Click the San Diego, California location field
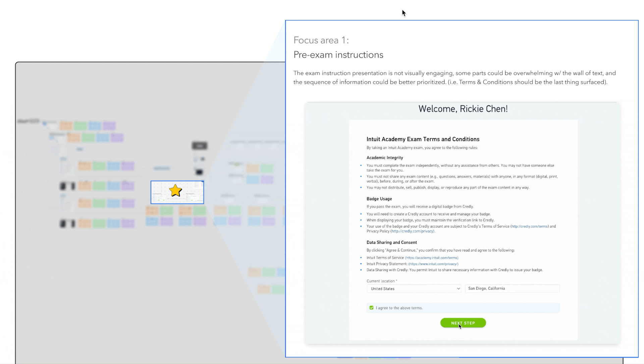This screenshot has height=364, width=644. [x=512, y=289]
